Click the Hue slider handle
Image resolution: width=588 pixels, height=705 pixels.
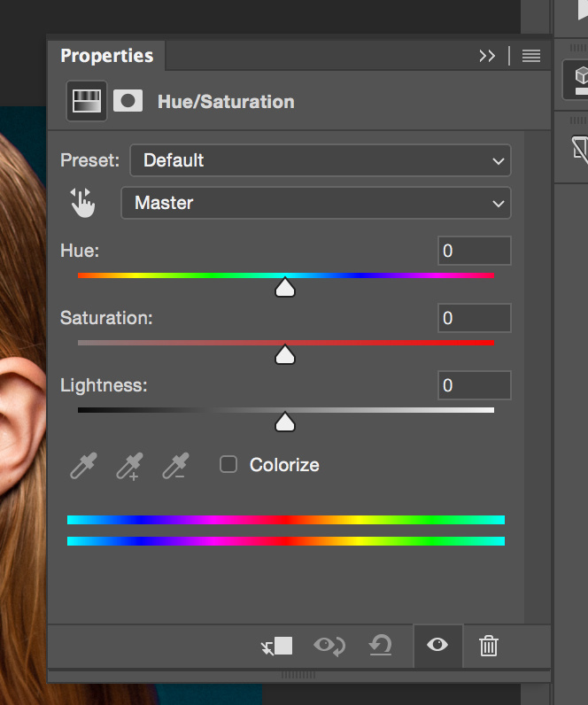point(285,288)
